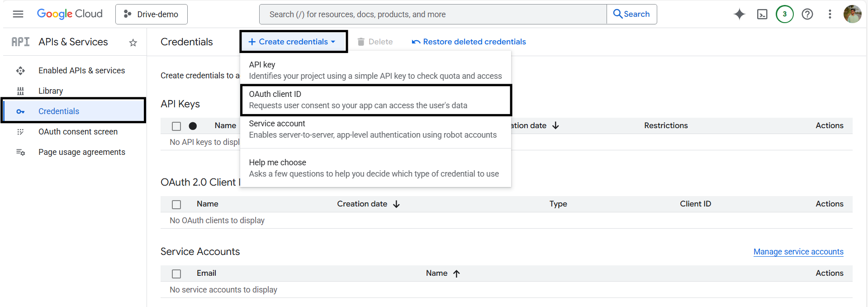Activate Cloud Shell terminal icon
The image size is (868, 307).
tap(762, 14)
